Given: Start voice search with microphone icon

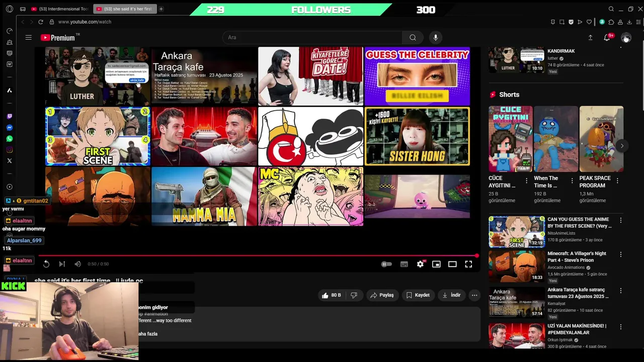Looking at the screenshot, I should (x=436, y=38).
